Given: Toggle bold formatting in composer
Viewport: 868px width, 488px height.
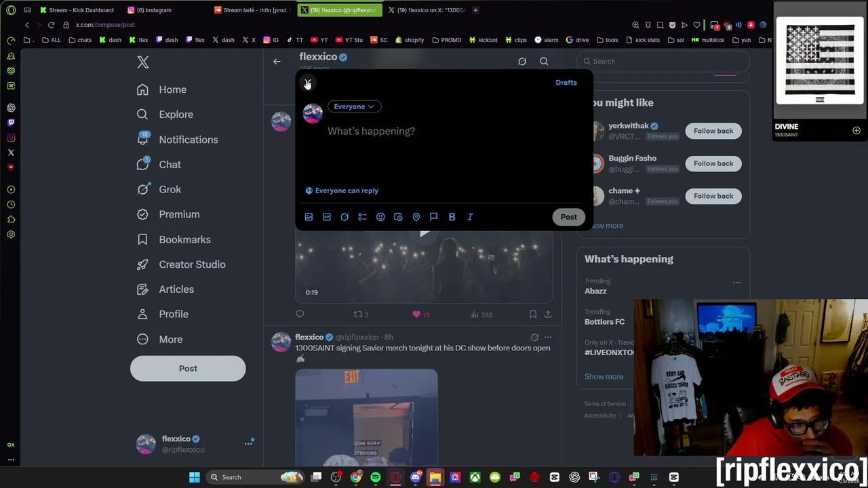Looking at the screenshot, I should 452,217.
